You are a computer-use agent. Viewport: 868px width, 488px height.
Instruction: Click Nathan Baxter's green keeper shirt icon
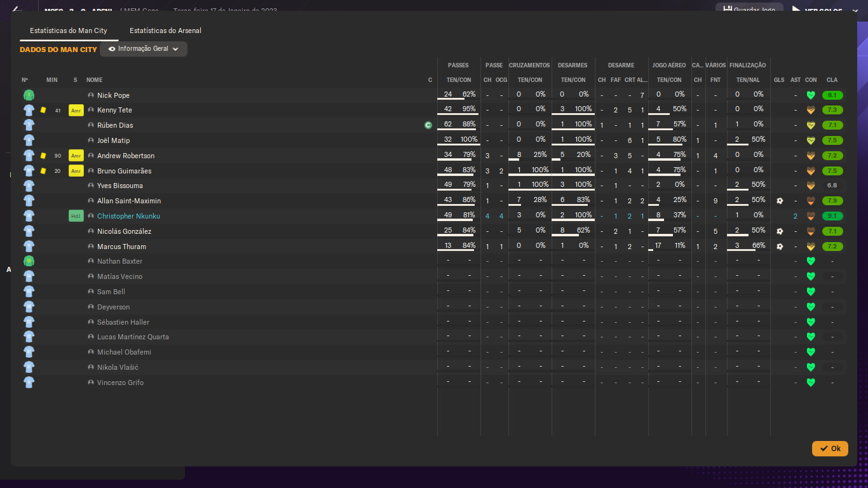coord(29,261)
